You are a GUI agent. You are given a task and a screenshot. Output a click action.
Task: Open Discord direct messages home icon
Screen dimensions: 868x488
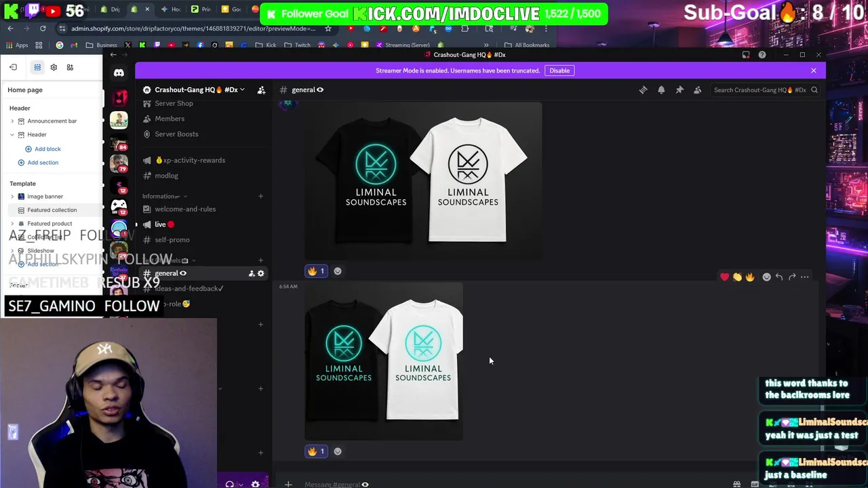point(119,73)
